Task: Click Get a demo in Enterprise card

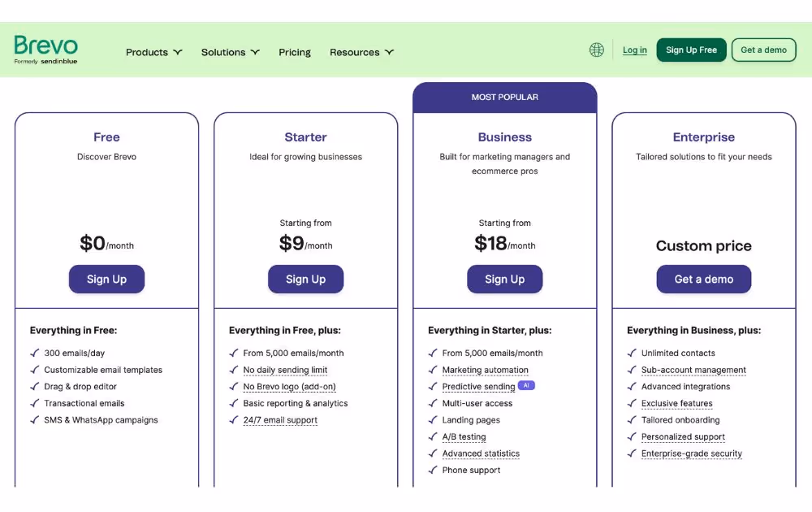Action: [703, 280]
